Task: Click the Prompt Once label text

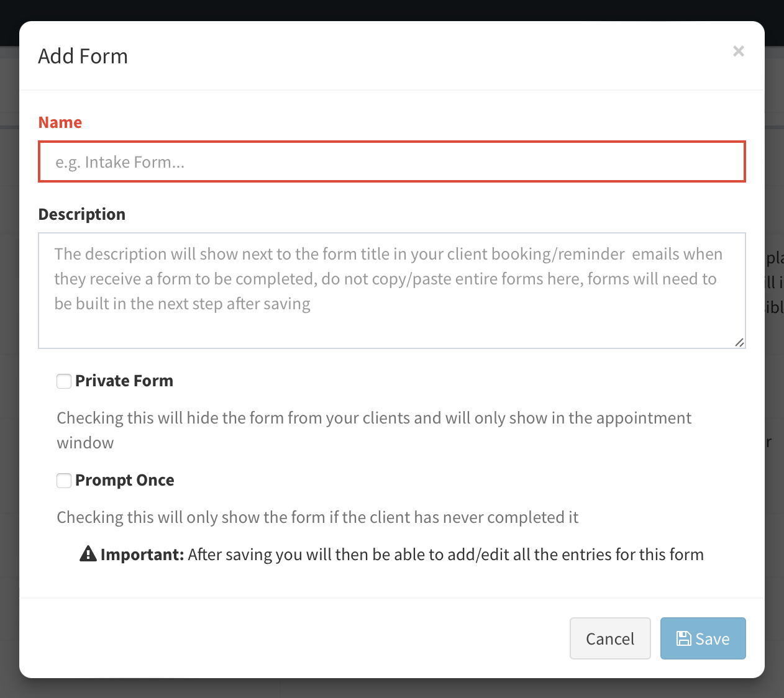Action: click(x=125, y=480)
